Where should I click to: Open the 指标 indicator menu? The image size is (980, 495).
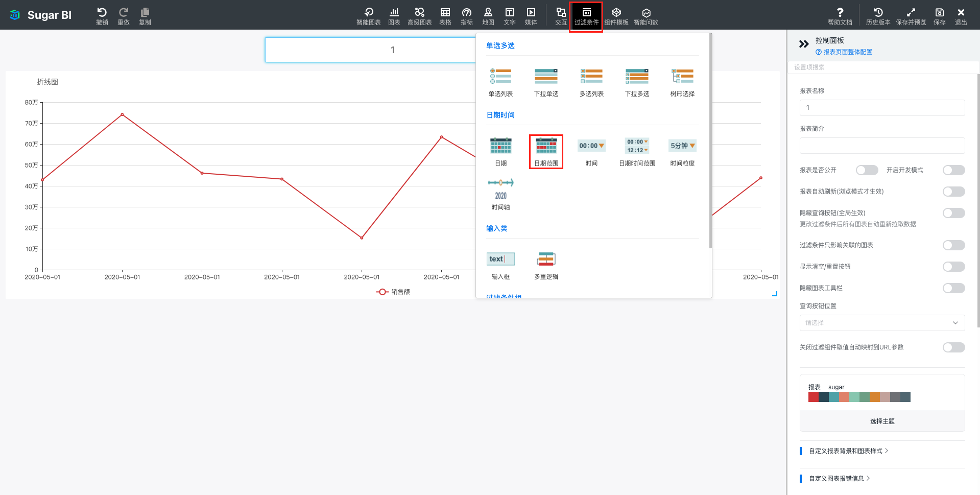[x=467, y=16]
